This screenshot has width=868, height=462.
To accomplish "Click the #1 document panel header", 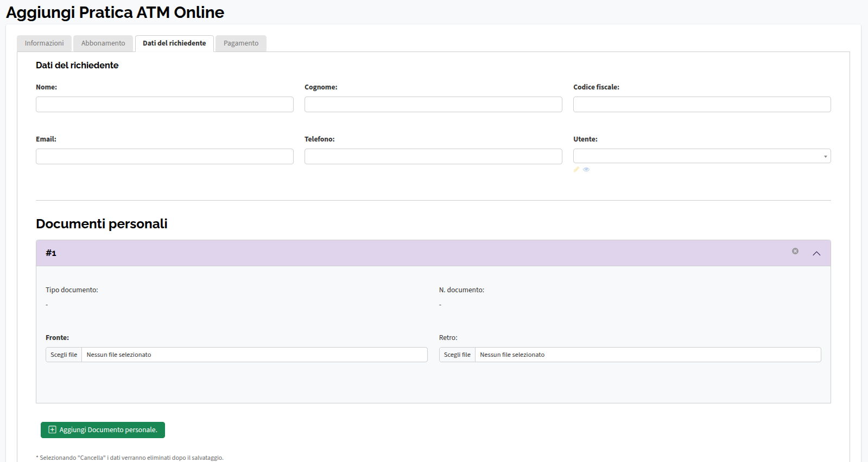I will (x=380, y=253).
